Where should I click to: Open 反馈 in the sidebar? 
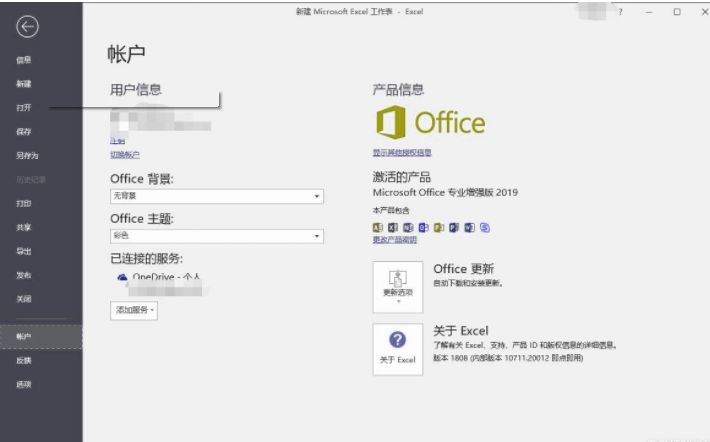(24, 360)
